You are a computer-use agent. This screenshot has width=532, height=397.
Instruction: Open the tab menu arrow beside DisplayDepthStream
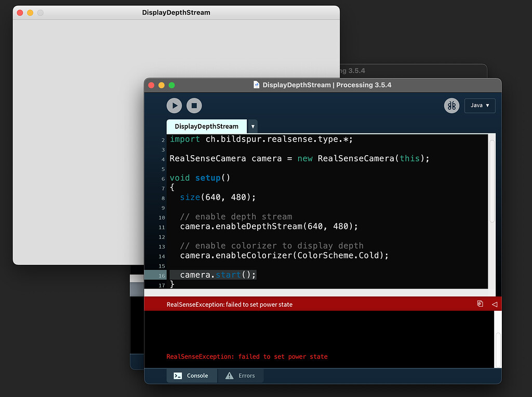click(x=253, y=127)
